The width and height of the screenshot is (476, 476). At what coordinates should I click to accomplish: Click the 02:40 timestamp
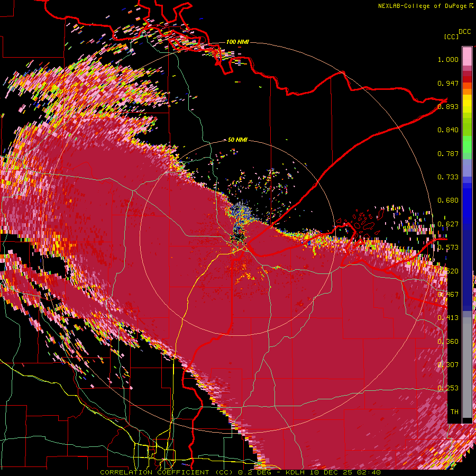click(369, 472)
